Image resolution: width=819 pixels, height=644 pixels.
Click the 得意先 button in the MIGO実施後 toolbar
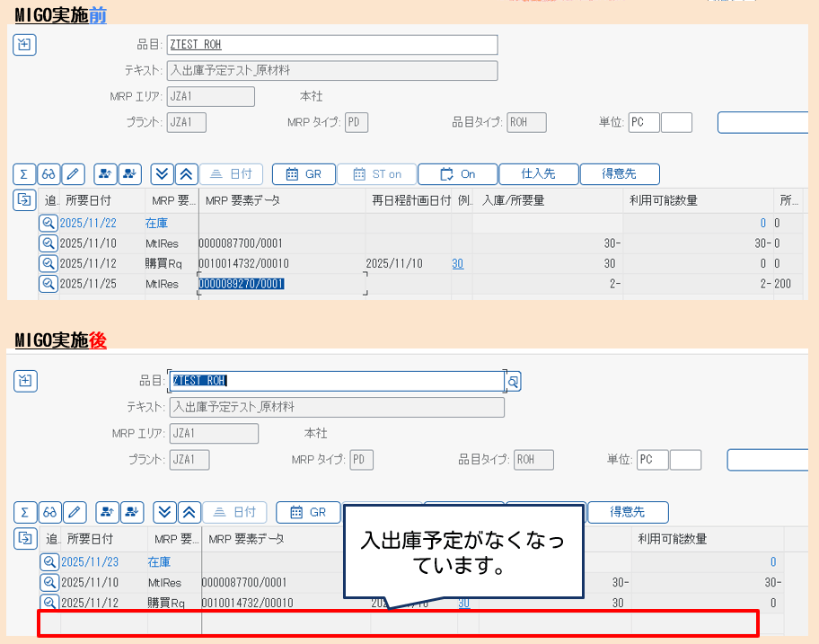628,512
